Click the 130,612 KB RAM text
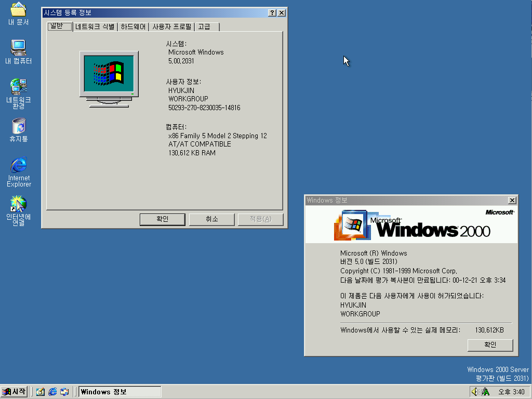This screenshot has height=399, width=532. [x=192, y=153]
